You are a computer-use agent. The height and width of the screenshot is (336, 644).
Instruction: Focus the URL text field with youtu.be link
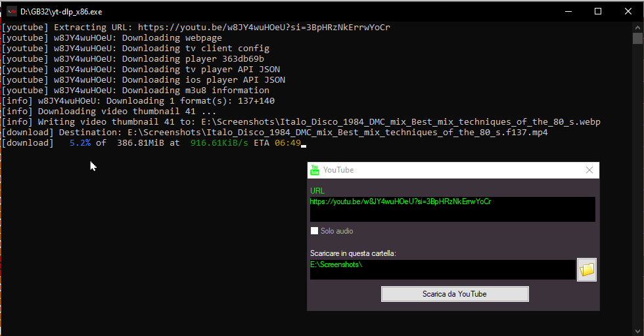453,209
